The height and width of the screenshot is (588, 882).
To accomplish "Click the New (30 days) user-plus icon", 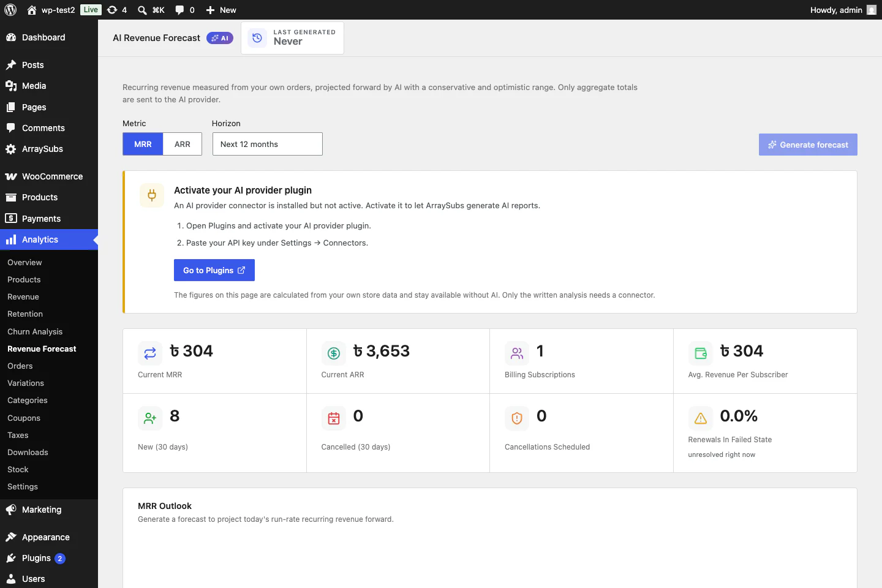I will [150, 418].
